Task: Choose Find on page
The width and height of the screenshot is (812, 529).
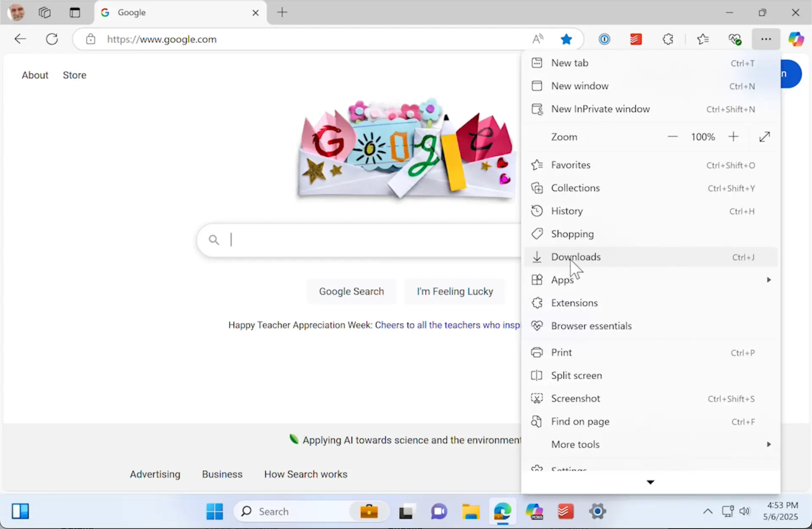Action: [x=650, y=422]
